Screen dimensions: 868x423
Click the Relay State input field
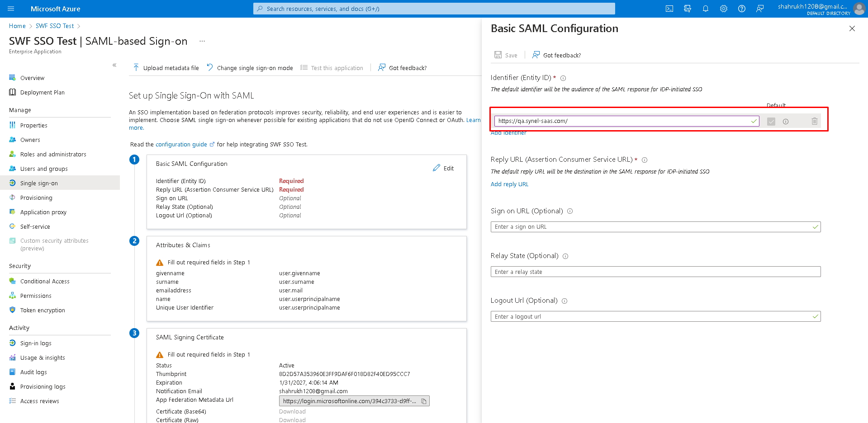coord(655,272)
